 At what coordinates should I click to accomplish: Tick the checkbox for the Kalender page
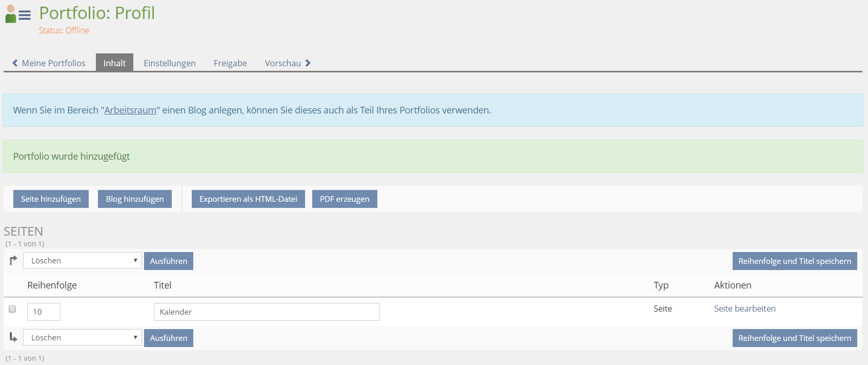tap(12, 309)
